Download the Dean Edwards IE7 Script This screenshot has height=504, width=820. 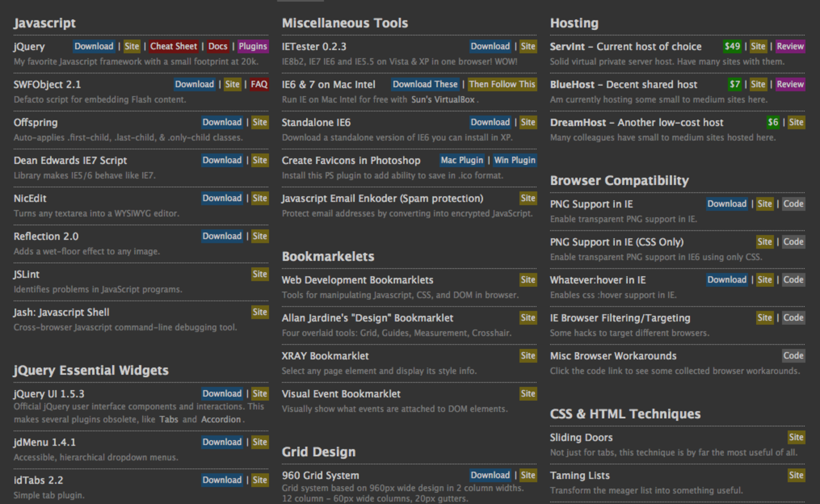(222, 160)
